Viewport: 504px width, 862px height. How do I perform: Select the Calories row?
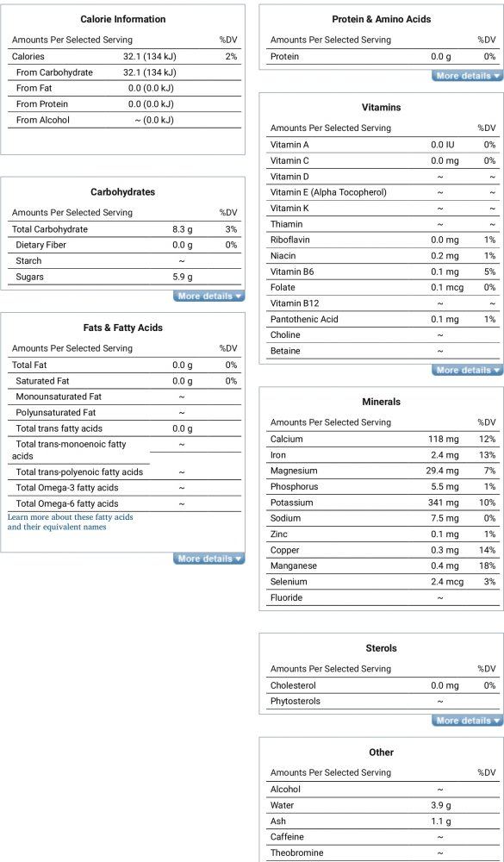(125, 57)
